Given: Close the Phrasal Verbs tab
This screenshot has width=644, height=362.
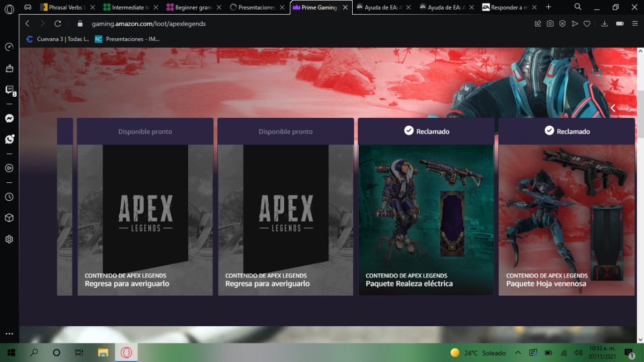Looking at the screenshot, I should (92, 8).
